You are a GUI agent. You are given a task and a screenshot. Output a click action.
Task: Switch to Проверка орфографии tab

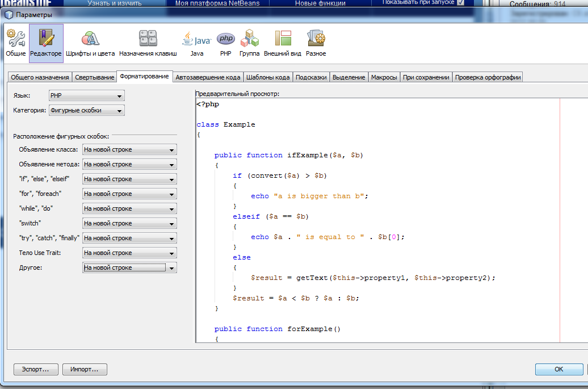pyautogui.click(x=488, y=77)
